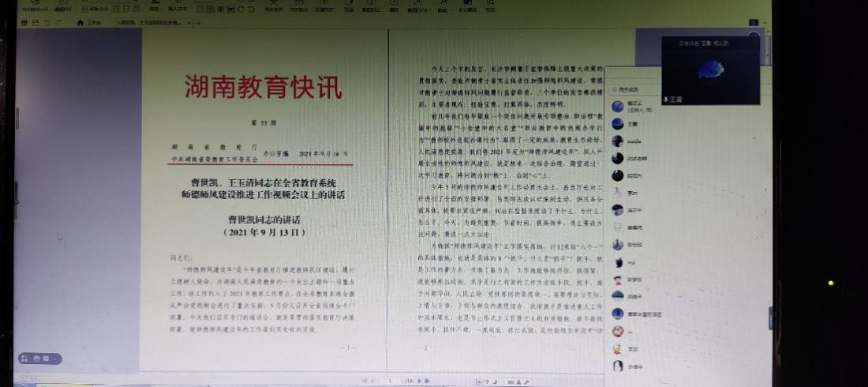Click the page number field in bottom bar
Screen dimensions: 868x387
tap(389, 381)
